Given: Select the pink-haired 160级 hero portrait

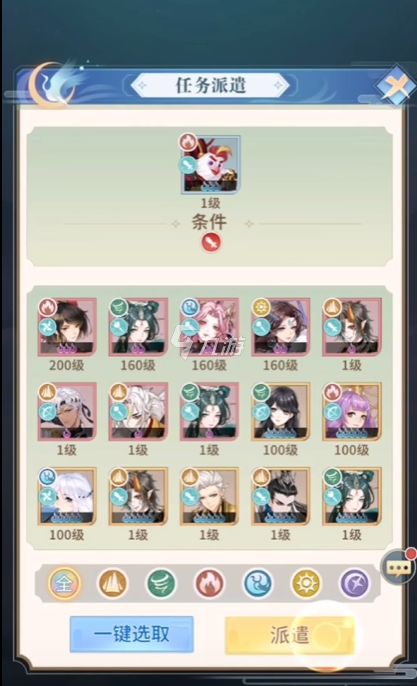Looking at the screenshot, I should [x=210, y=327].
